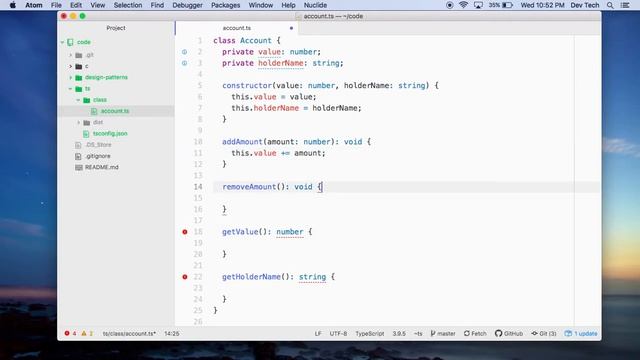Open the File menu
The width and height of the screenshot is (640, 360).
coord(56,5)
